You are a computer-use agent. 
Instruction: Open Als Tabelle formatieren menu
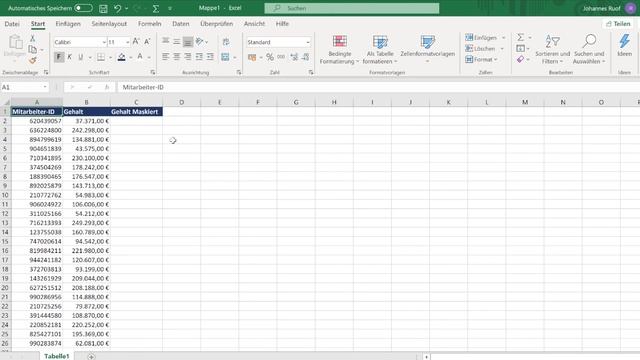click(380, 49)
